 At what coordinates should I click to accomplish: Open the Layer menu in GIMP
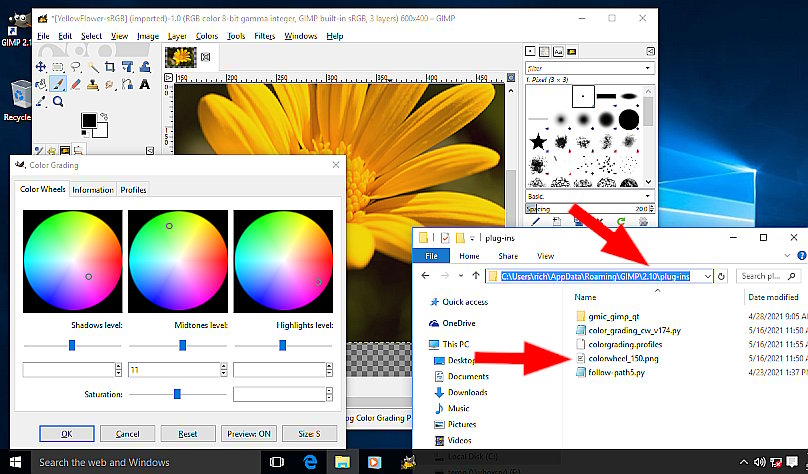coord(177,36)
